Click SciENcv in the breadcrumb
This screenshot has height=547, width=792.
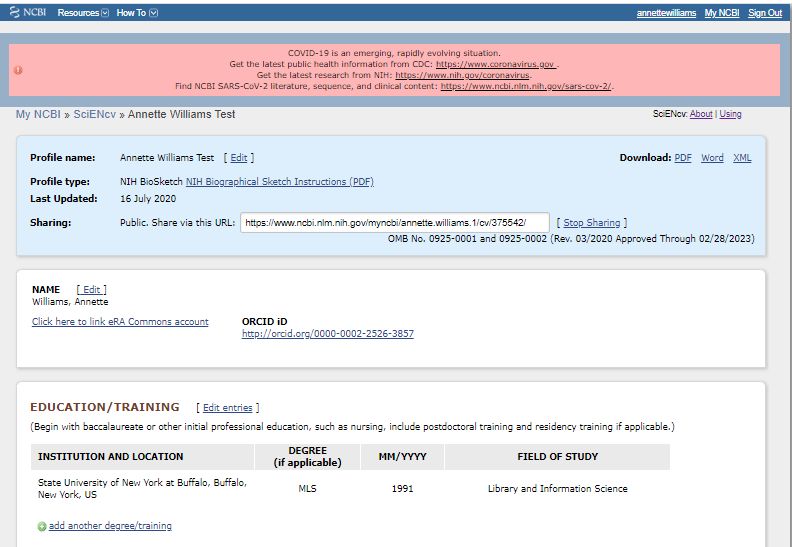[94, 114]
